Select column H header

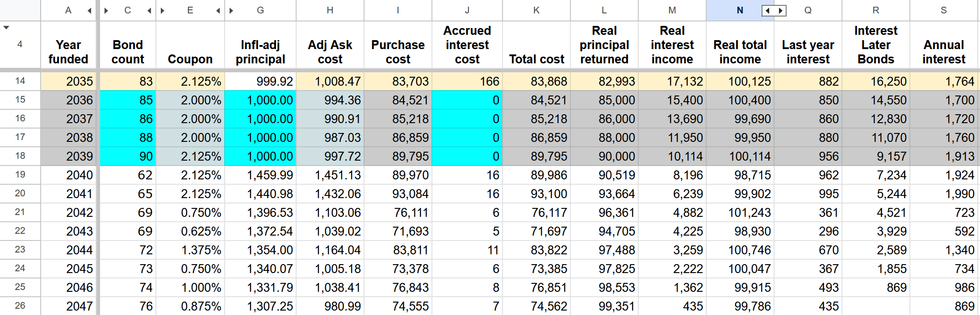tap(330, 10)
